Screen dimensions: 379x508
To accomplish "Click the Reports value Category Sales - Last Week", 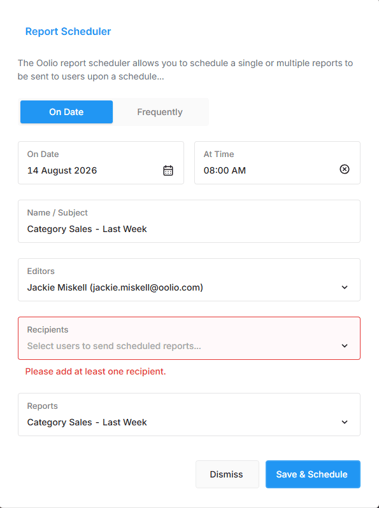I will [87, 422].
